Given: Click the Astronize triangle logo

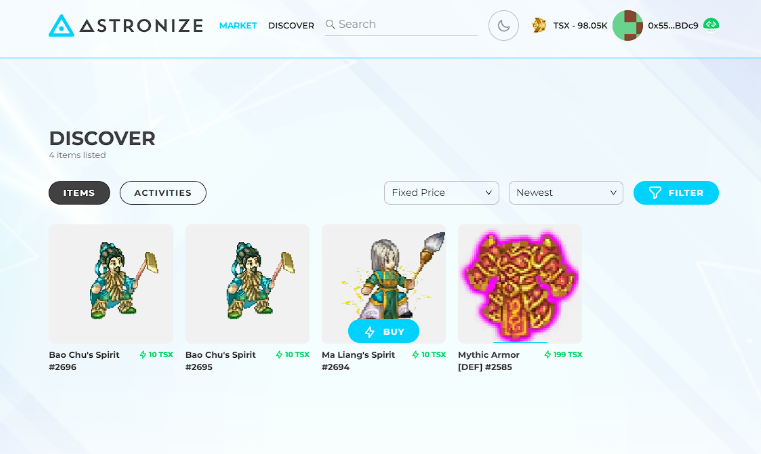Looking at the screenshot, I should pos(61,26).
